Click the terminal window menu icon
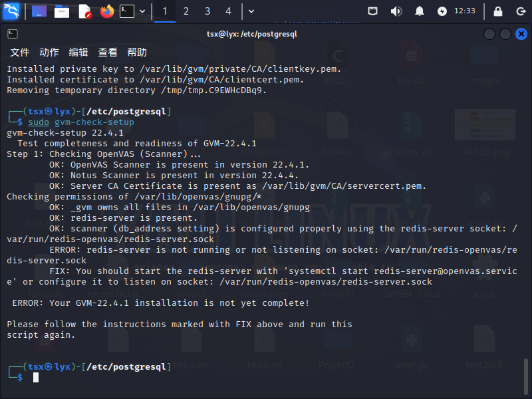Viewport: 532px width, 399px height. click(x=13, y=34)
